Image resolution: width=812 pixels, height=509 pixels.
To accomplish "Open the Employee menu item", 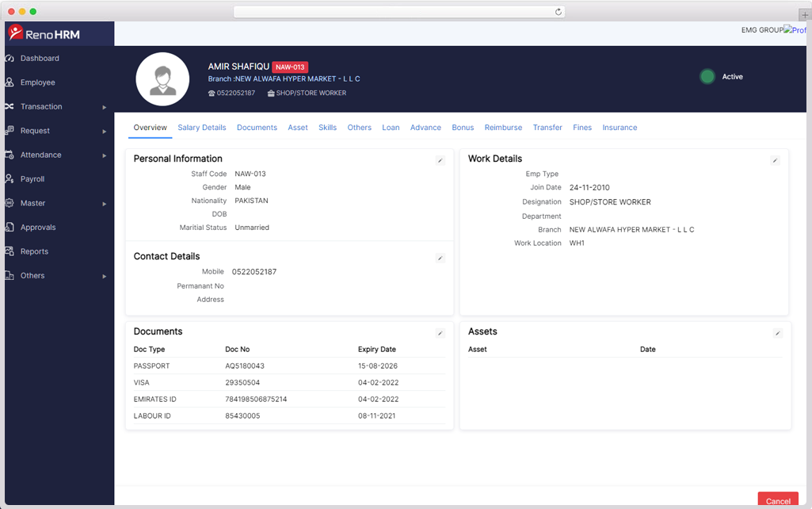I will pyautogui.click(x=37, y=82).
